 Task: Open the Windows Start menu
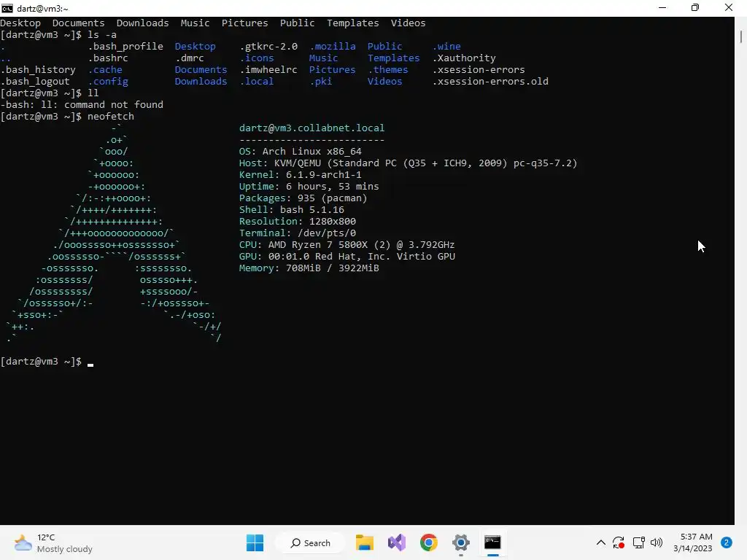pyautogui.click(x=255, y=542)
